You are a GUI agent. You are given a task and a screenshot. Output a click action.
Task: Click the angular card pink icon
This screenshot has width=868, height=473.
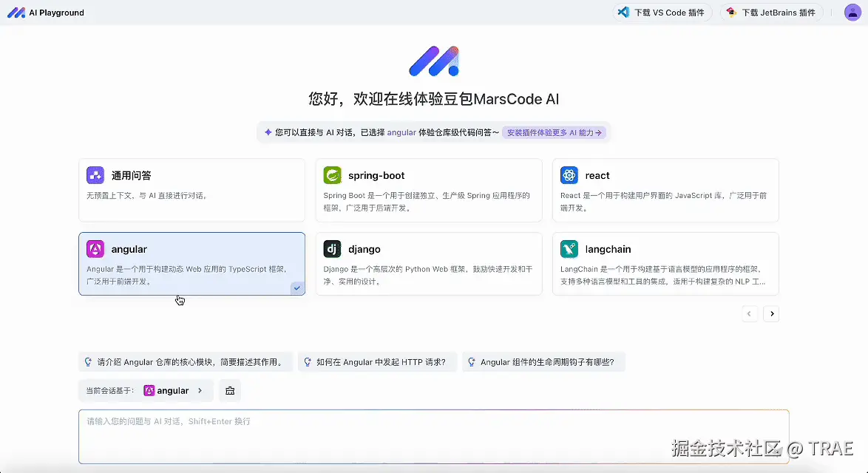pyautogui.click(x=95, y=249)
